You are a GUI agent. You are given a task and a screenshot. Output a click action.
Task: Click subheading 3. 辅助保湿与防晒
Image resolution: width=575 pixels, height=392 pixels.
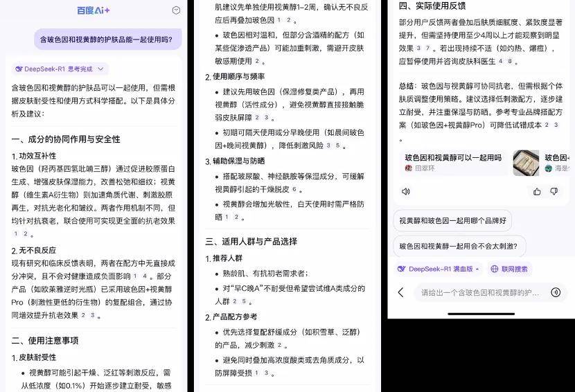tap(235, 161)
